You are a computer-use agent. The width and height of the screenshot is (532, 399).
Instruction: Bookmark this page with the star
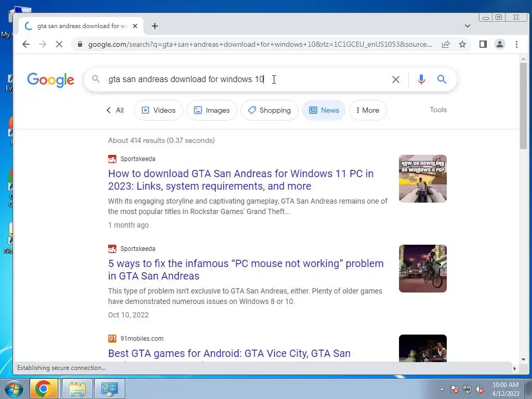click(x=462, y=44)
